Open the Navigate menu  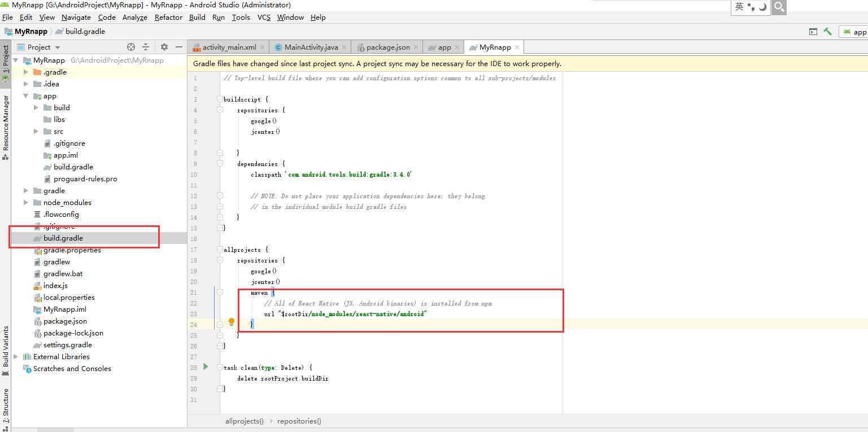pos(76,17)
